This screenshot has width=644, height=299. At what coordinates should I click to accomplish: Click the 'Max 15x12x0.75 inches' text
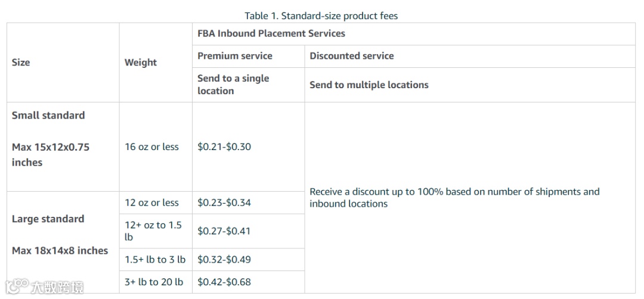[51, 154]
